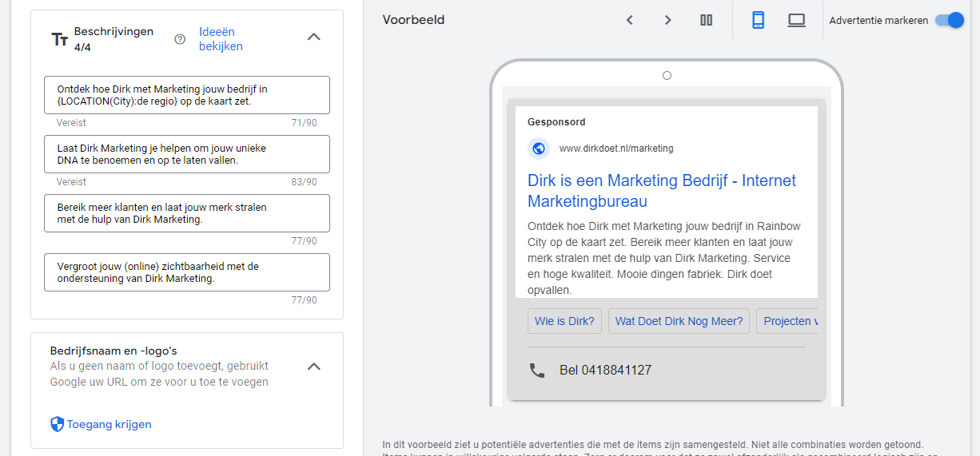The width and height of the screenshot is (980, 456).
Task: Switch preview to mobile phone view
Action: click(758, 20)
